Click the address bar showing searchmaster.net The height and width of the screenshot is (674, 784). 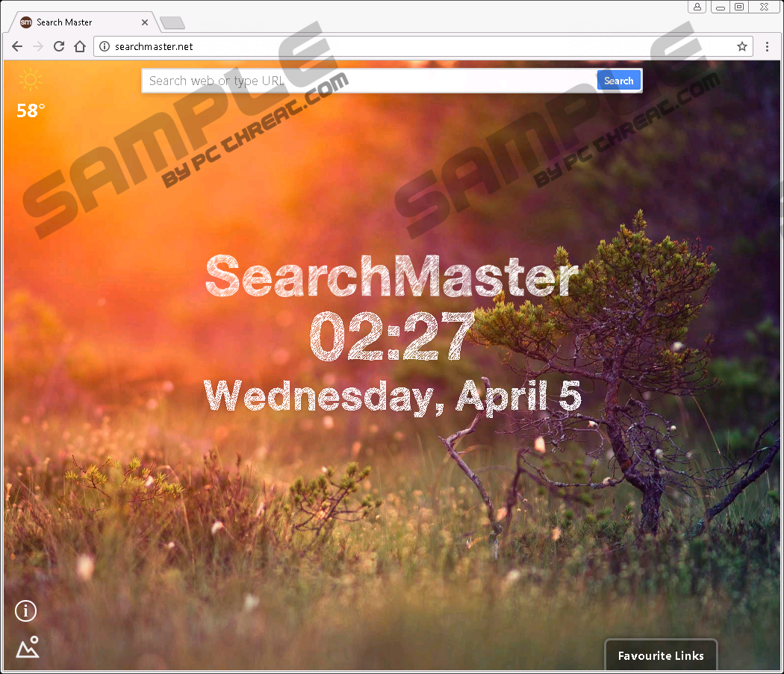point(418,46)
